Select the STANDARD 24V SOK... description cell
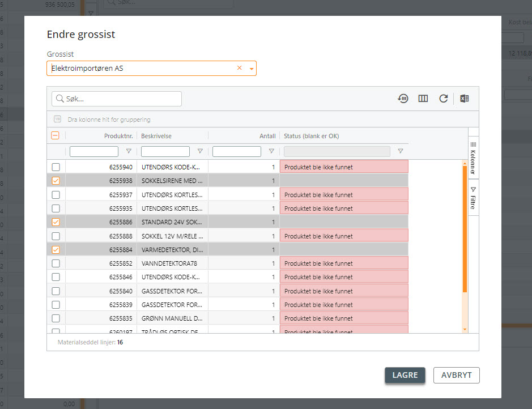 tap(172, 222)
